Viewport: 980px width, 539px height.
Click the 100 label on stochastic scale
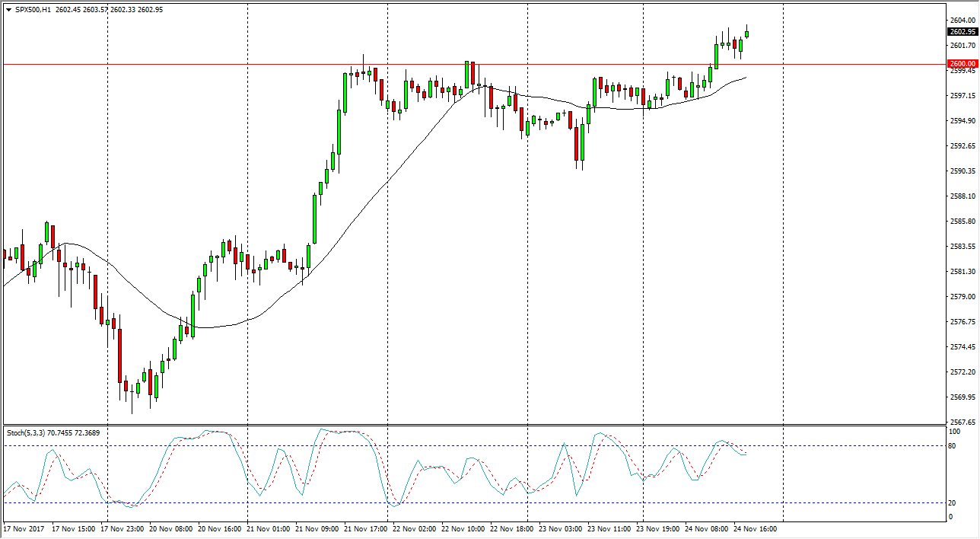[956, 432]
